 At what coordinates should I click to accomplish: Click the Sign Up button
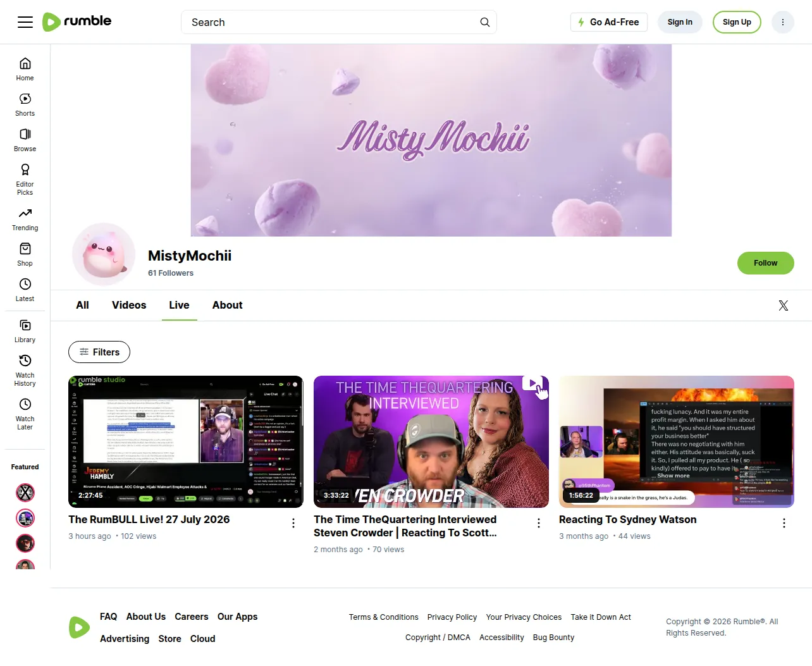coord(737,22)
